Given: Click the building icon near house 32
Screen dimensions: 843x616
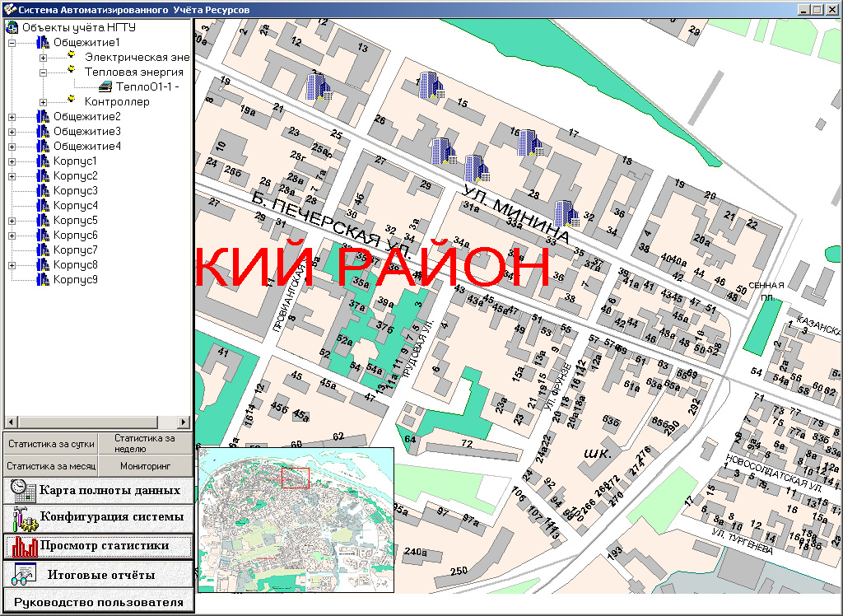Looking at the screenshot, I should tap(566, 213).
